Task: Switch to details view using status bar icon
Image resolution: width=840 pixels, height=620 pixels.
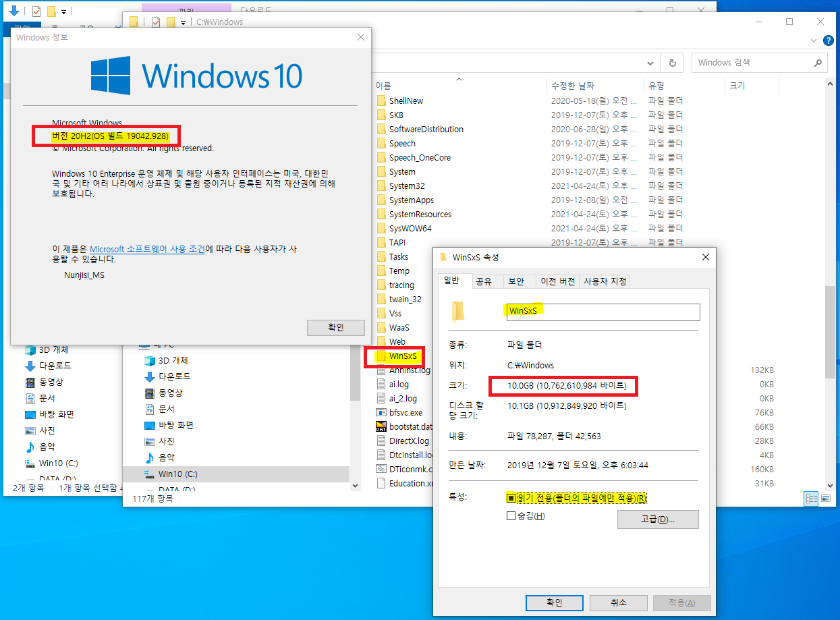Action: [x=812, y=498]
